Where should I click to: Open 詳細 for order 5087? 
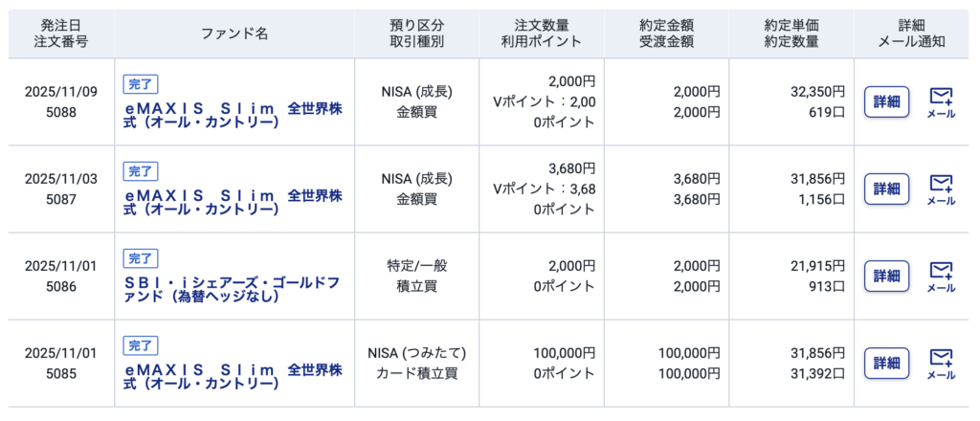coord(887,188)
